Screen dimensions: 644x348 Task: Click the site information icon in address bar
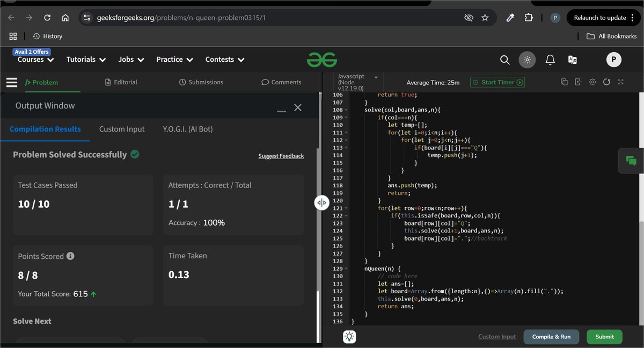click(87, 18)
